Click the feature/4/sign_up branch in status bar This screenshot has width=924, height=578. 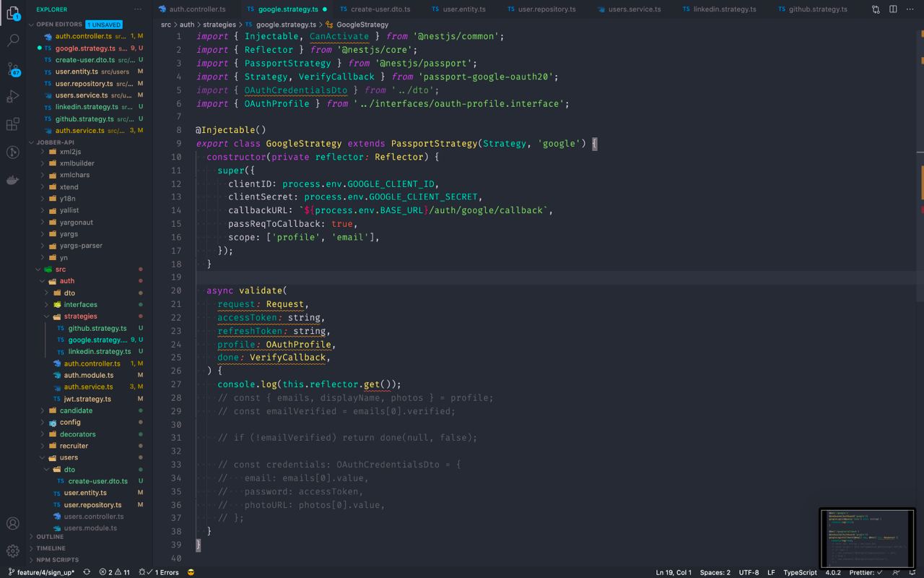click(x=45, y=572)
